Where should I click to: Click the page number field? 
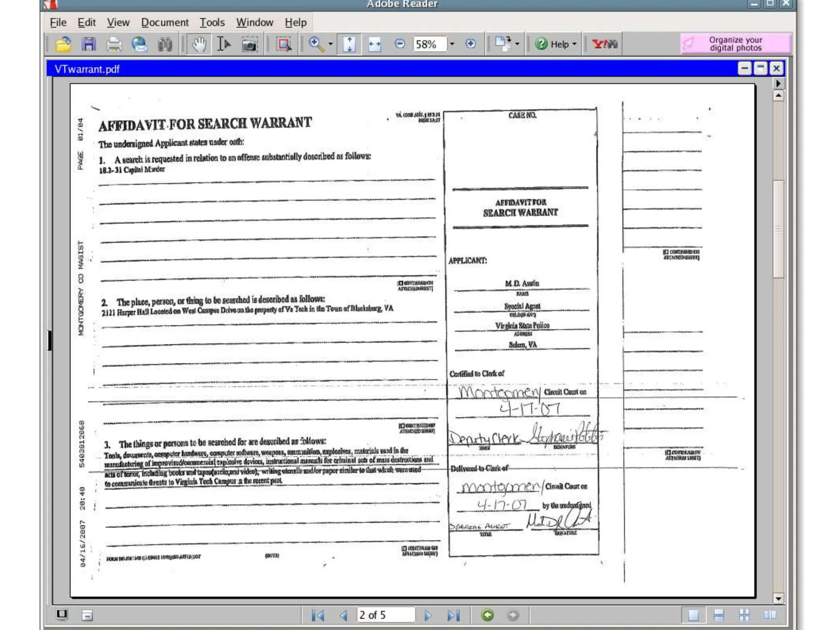pyautogui.click(x=385, y=615)
